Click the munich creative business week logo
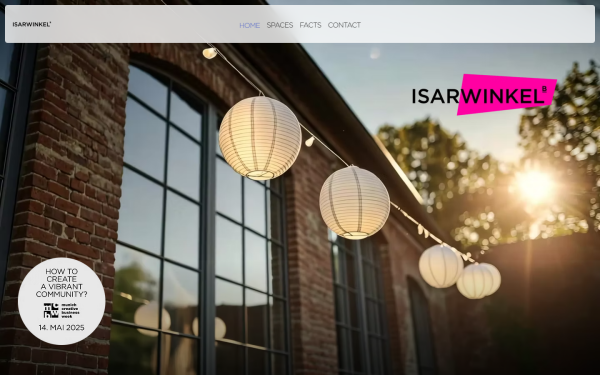The width and height of the screenshot is (600, 375). pyautogui.click(x=62, y=310)
